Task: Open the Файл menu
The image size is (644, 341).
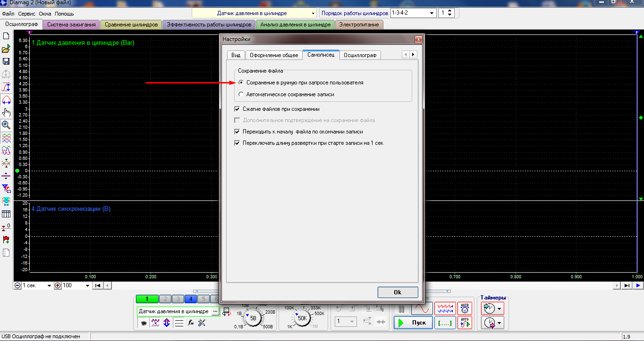Action: tap(8, 14)
